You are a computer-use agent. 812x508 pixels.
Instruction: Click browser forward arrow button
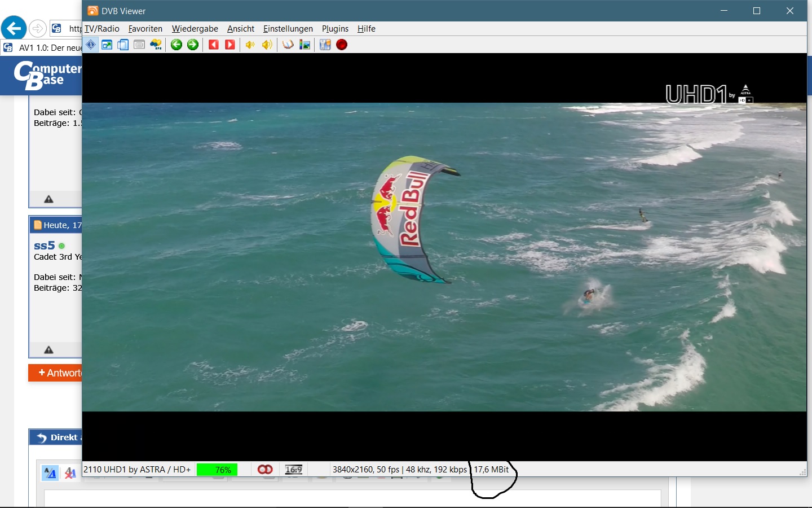tap(38, 28)
